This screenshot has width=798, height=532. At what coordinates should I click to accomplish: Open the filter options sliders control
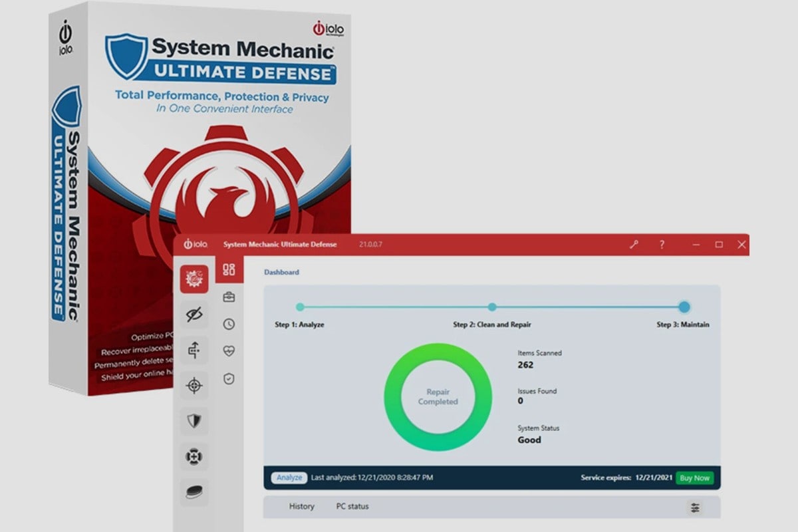[x=696, y=507]
